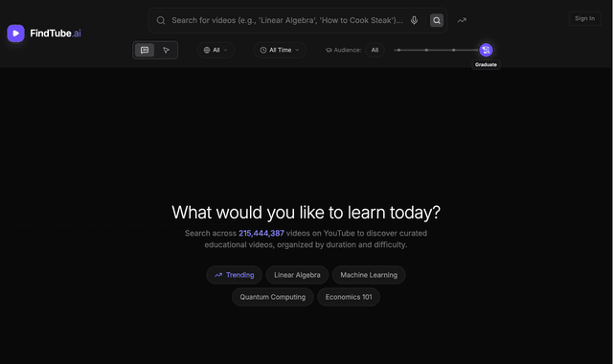Click the Trending suggestion chip

coord(234,275)
